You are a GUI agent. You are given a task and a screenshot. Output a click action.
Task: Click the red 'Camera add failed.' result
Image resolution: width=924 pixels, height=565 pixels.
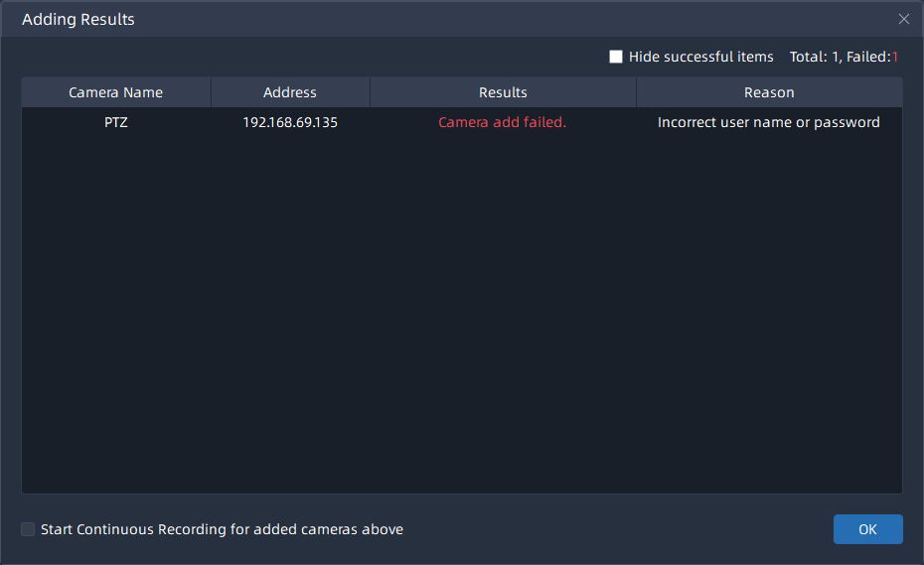(x=502, y=123)
